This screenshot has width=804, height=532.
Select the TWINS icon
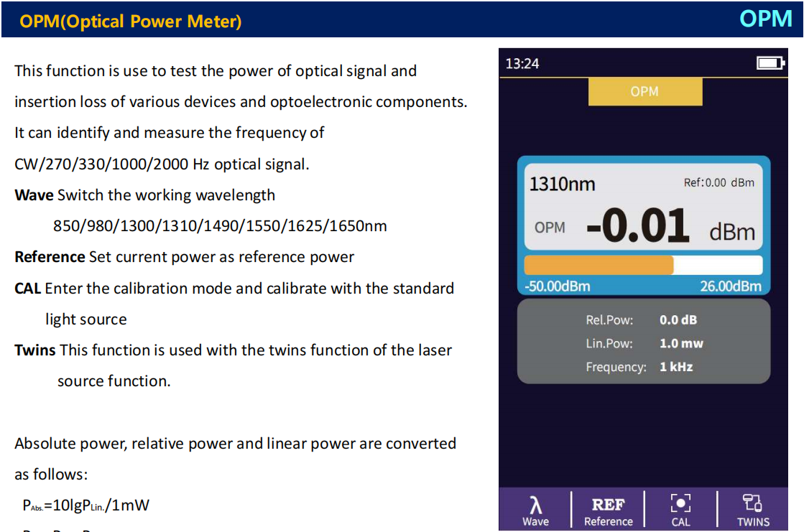[x=752, y=503]
